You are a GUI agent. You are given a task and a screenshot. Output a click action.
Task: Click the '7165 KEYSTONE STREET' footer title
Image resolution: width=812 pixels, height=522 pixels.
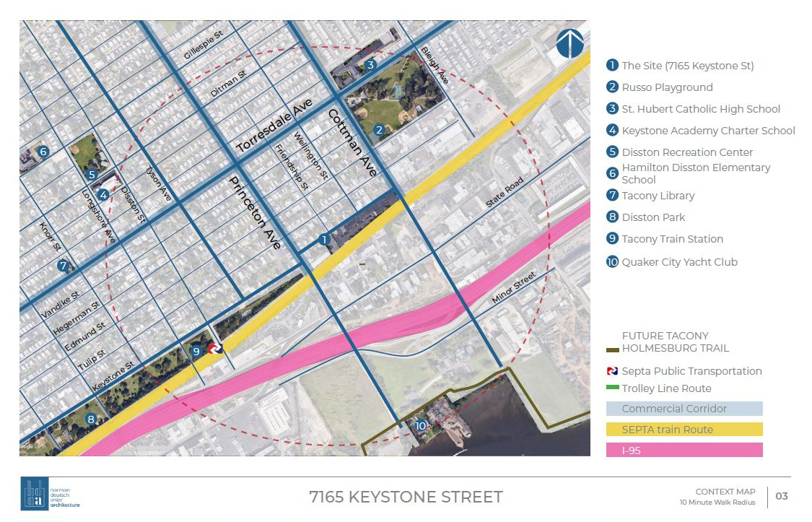pyautogui.click(x=406, y=497)
